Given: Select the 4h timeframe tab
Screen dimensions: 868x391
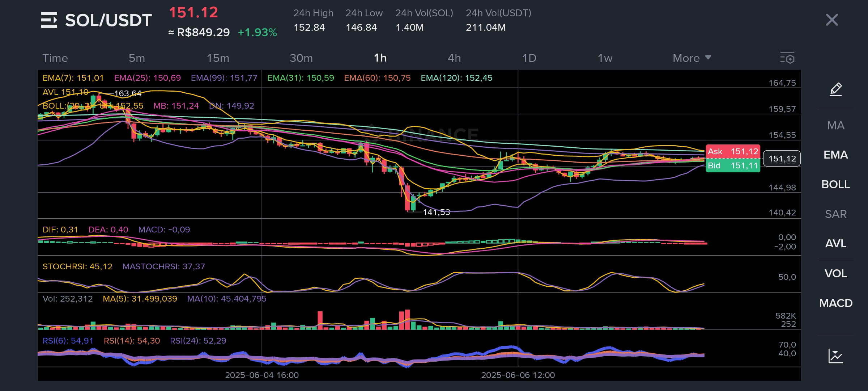Looking at the screenshot, I should (454, 58).
